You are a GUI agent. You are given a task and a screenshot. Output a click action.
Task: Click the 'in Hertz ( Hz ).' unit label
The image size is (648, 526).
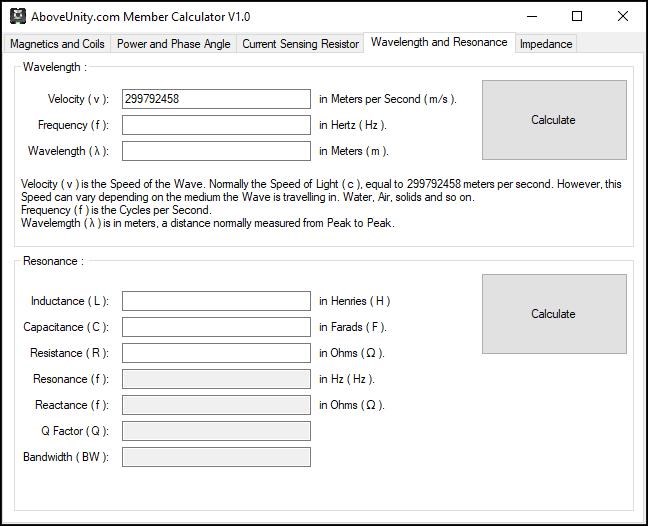[x=353, y=125]
